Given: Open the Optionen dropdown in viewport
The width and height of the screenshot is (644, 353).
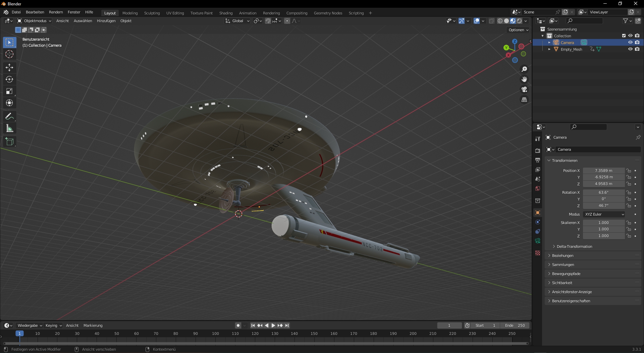Looking at the screenshot, I should [x=518, y=30].
